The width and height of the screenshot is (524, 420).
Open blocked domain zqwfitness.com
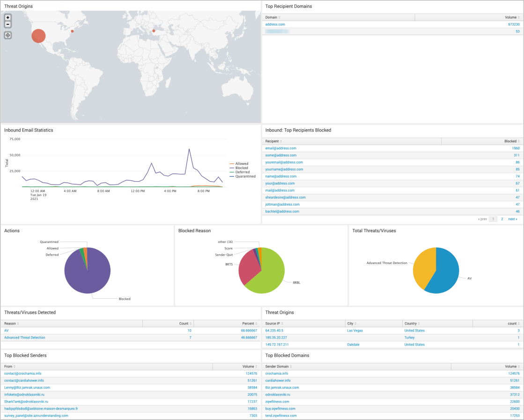pyautogui.click(x=277, y=402)
